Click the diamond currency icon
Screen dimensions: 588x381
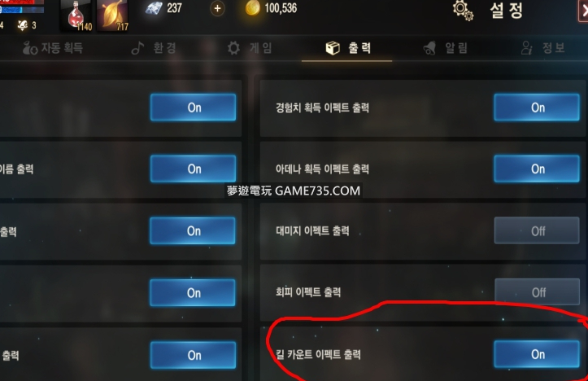(154, 8)
